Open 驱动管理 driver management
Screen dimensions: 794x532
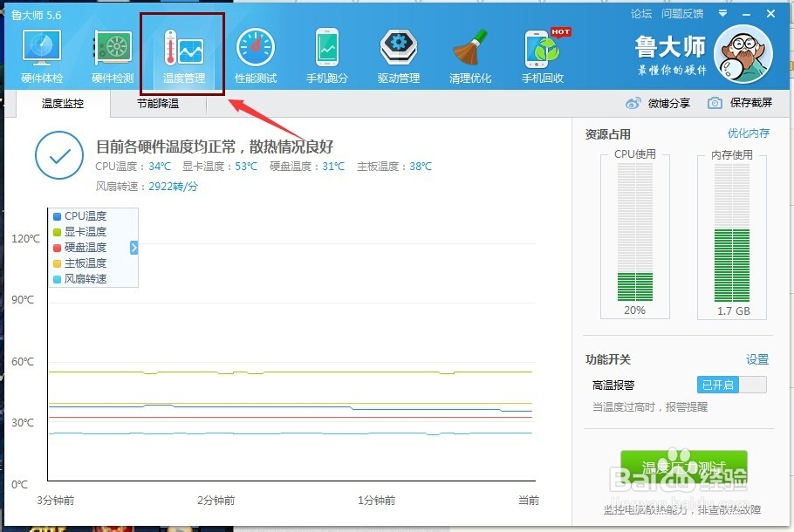tap(399, 56)
